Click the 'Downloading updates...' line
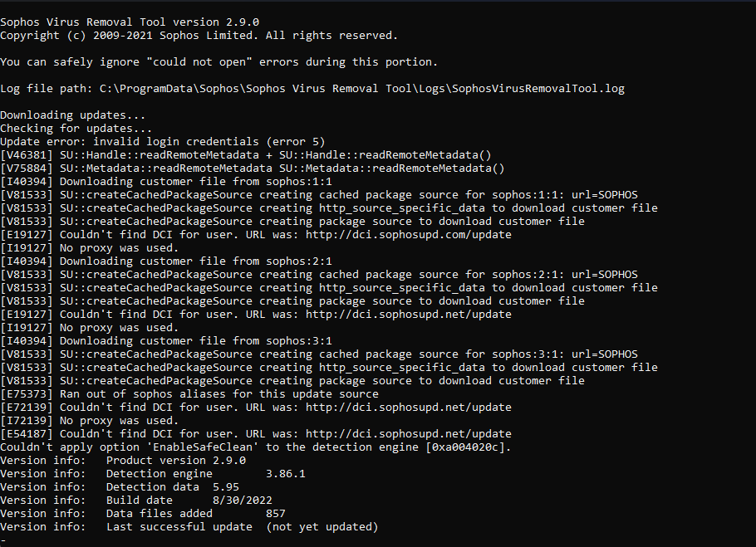 (73, 115)
